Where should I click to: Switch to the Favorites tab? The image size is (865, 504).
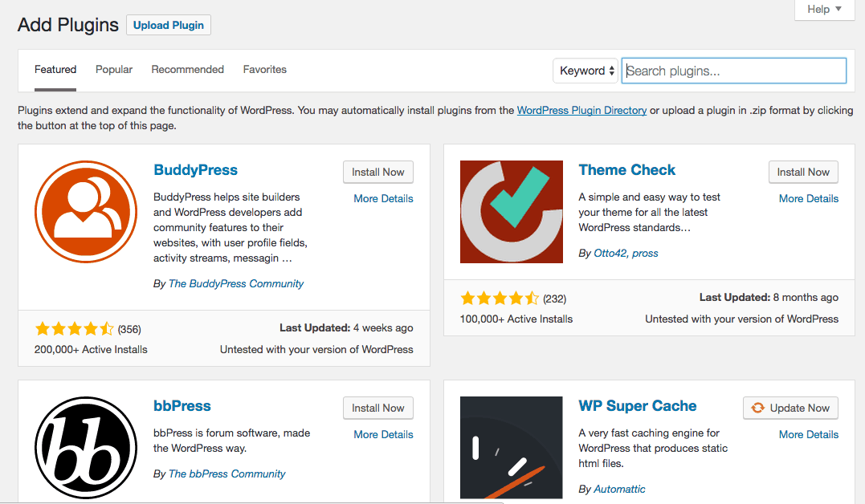pyautogui.click(x=265, y=70)
